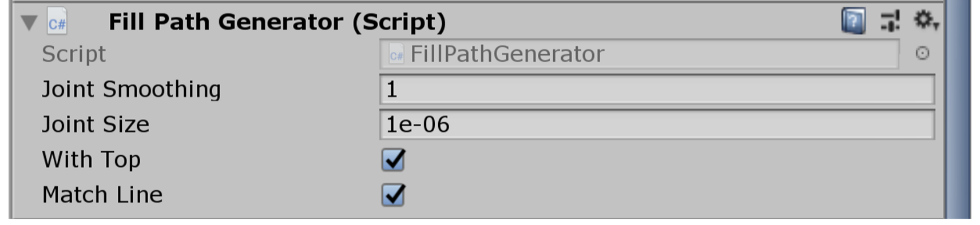The height and width of the screenshot is (225, 980).
Task: Click the Match Line property label
Action: click(102, 195)
